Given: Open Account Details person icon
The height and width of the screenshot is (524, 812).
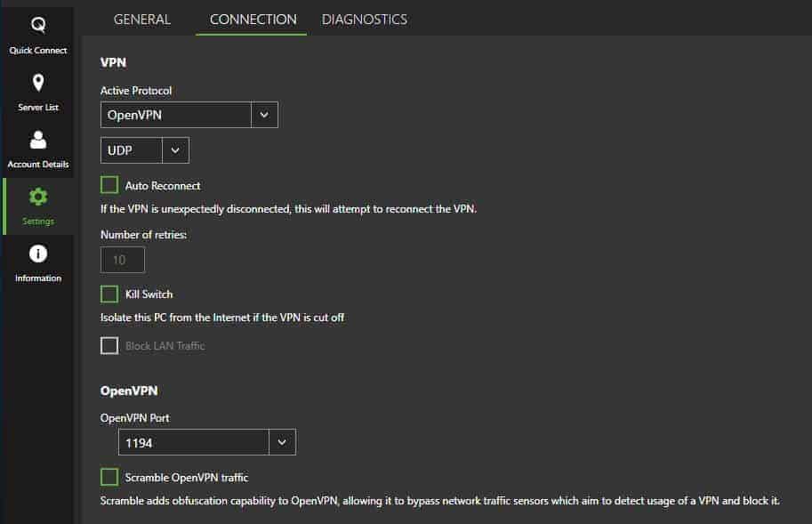Looking at the screenshot, I should 38,140.
